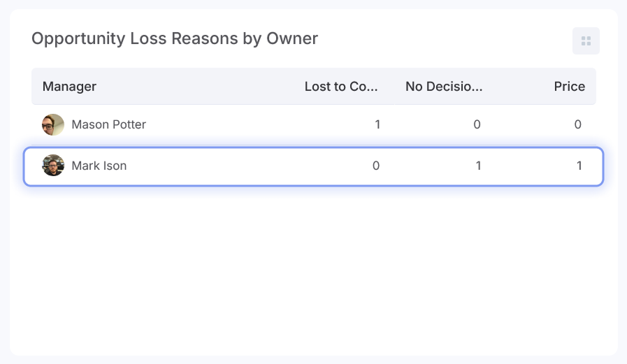Click Mark Ison's avatar photo
Screen dimensions: 627x364
point(53,166)
